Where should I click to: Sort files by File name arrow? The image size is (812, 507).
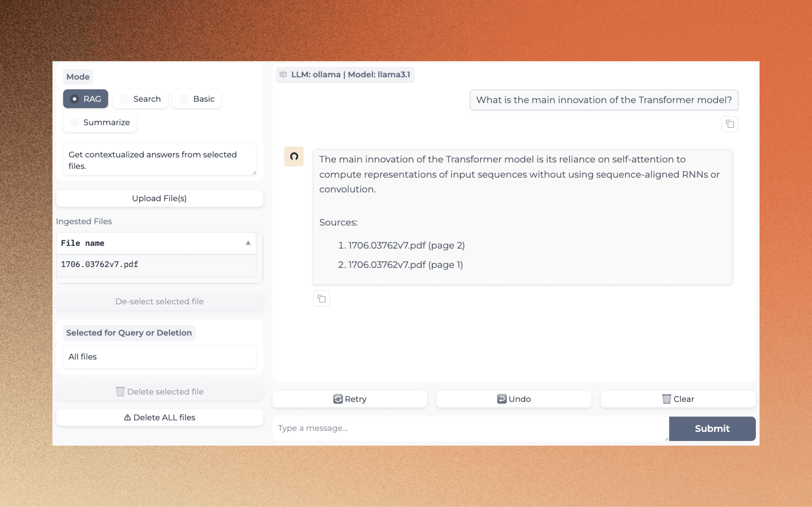(x=248, y=243)
